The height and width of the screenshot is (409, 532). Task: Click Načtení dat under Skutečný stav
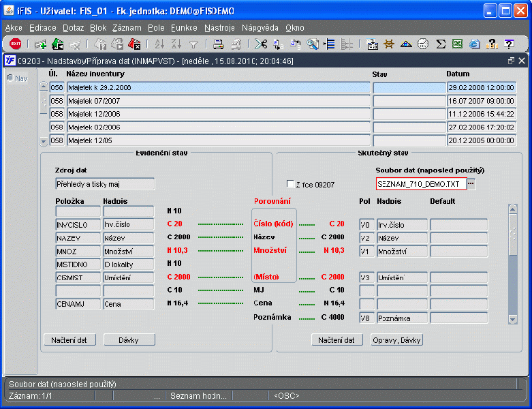pyautogui.click(x=337, y=340)
